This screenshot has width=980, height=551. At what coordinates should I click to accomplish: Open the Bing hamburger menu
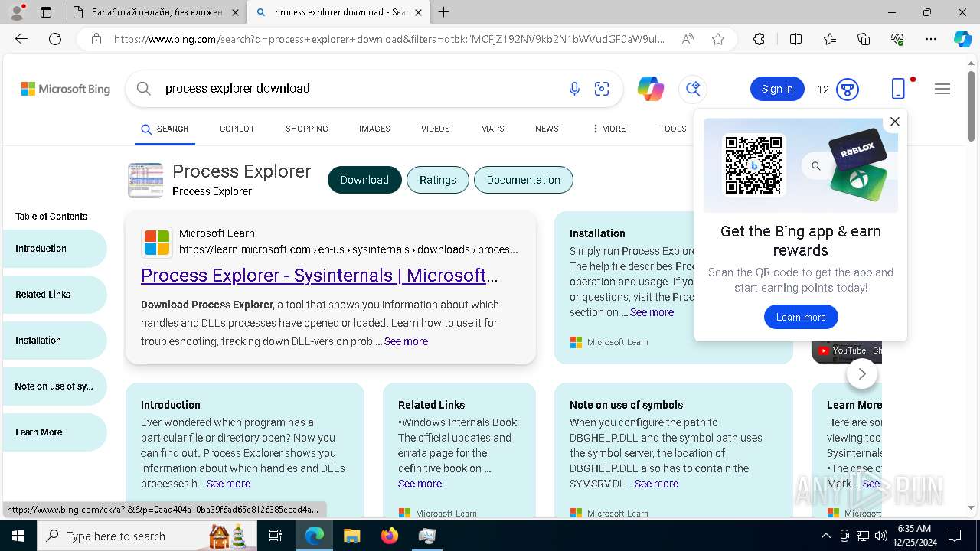coord(942,89)
